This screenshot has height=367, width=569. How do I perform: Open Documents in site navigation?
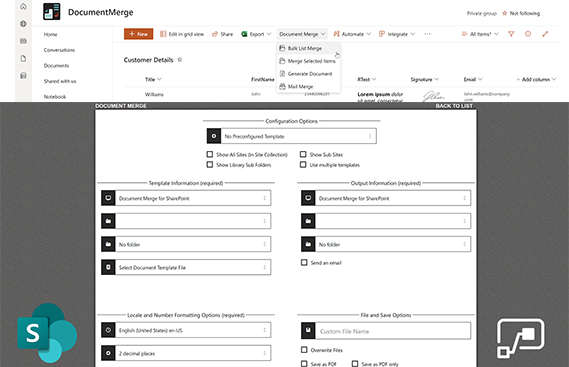coord(56,66)
